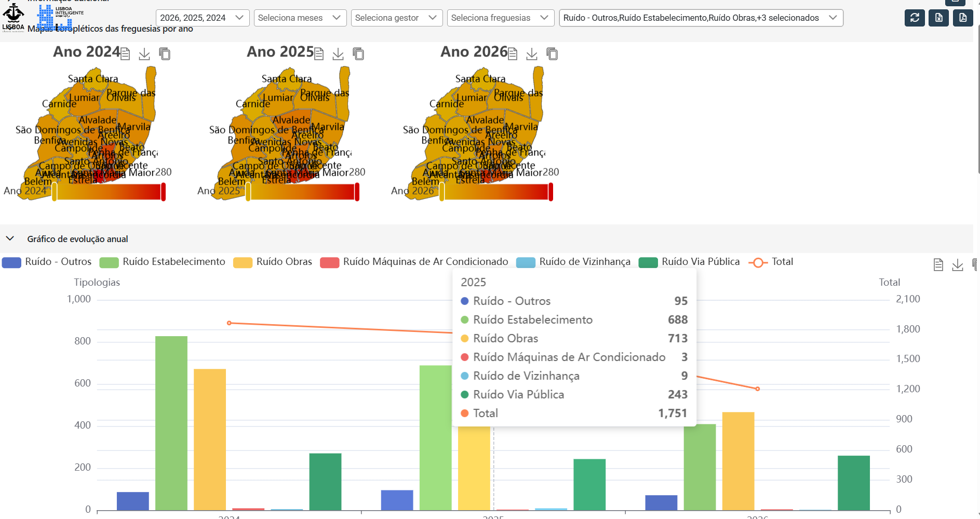Open the Seleciona meses dropdown

pos(300,18)
